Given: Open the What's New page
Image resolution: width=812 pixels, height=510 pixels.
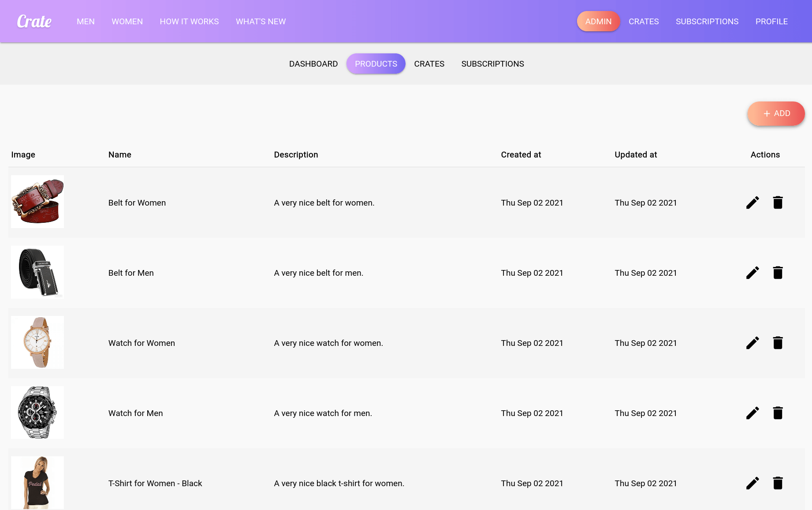Looking at the screenshot, I should (261, 22).
